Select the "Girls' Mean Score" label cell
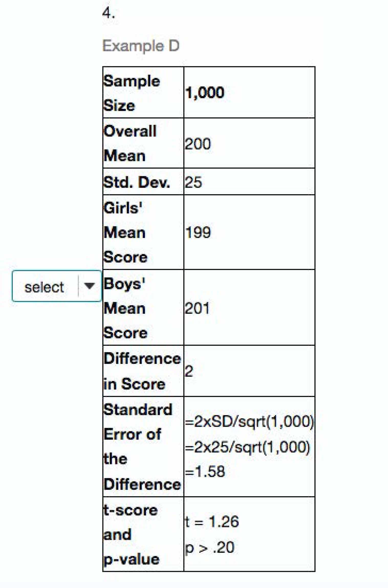 143,232
